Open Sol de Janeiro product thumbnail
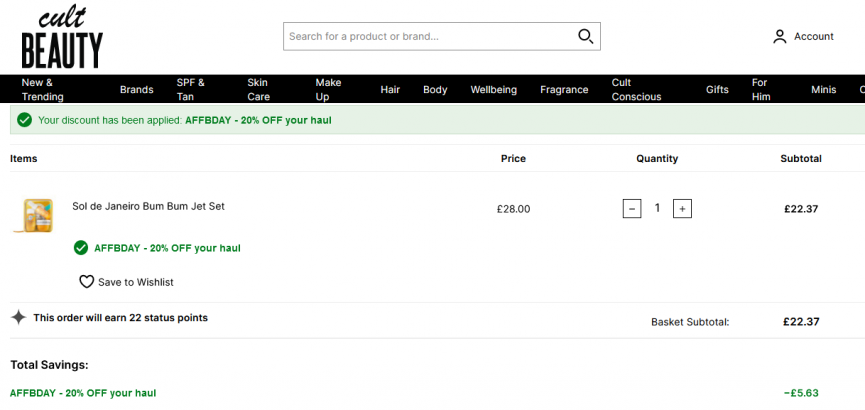Viewport: 865px width, 410px height. tap(35, 215)
